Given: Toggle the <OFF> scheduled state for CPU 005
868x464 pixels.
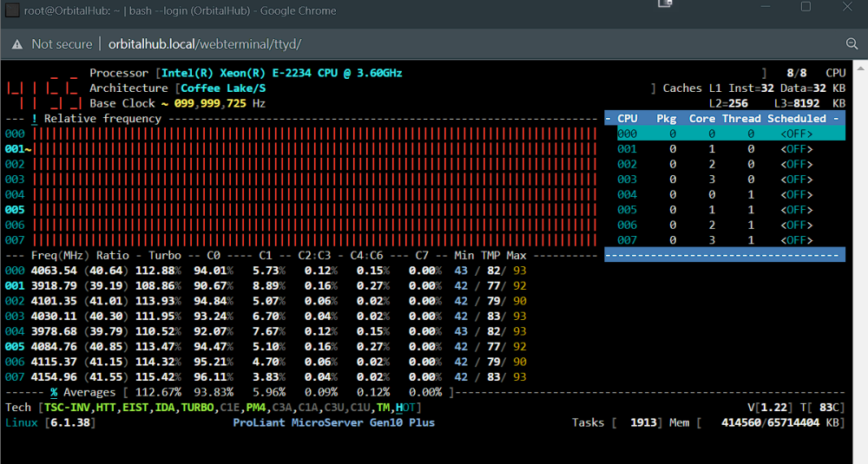Looking at the screenshot, I should (796, 210).
